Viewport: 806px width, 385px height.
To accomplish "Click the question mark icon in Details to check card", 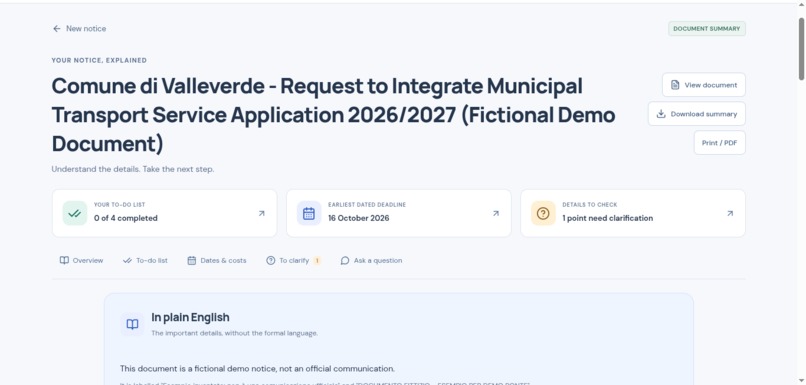I will click(x=543, y=213).
